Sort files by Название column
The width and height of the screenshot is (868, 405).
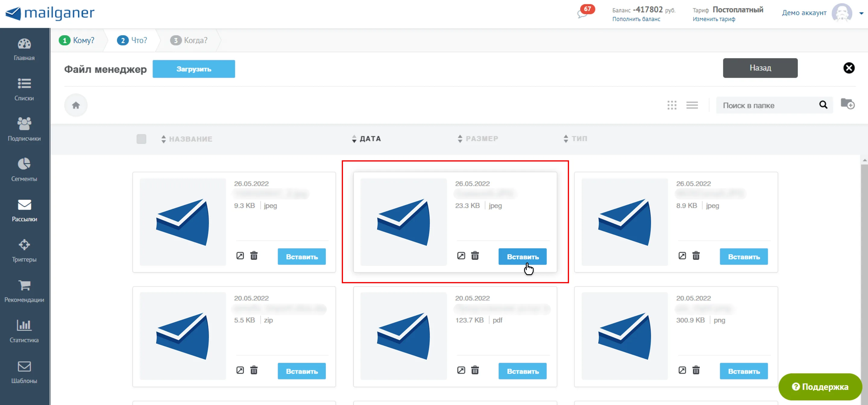(x=187, y=139)
